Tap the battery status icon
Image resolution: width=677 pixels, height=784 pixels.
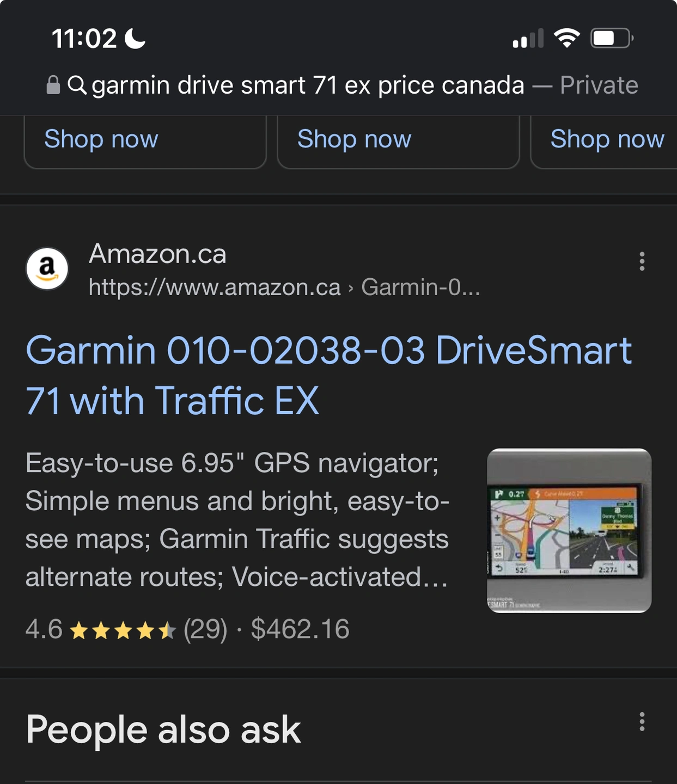coord(612,38)
